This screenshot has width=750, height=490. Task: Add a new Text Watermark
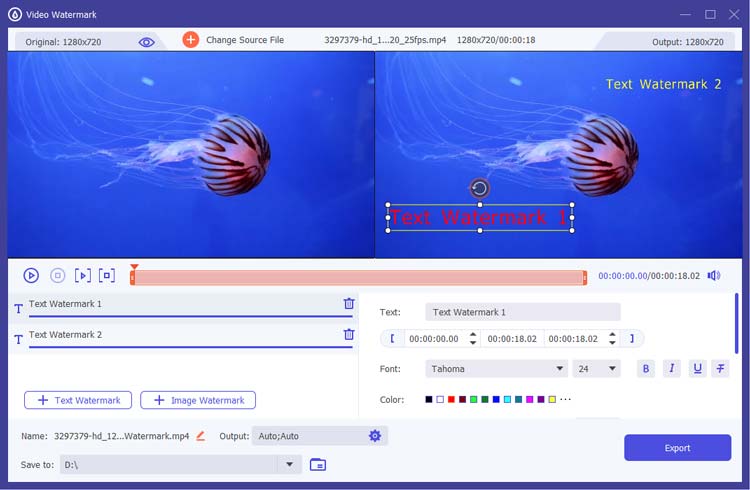coord(78,400)
